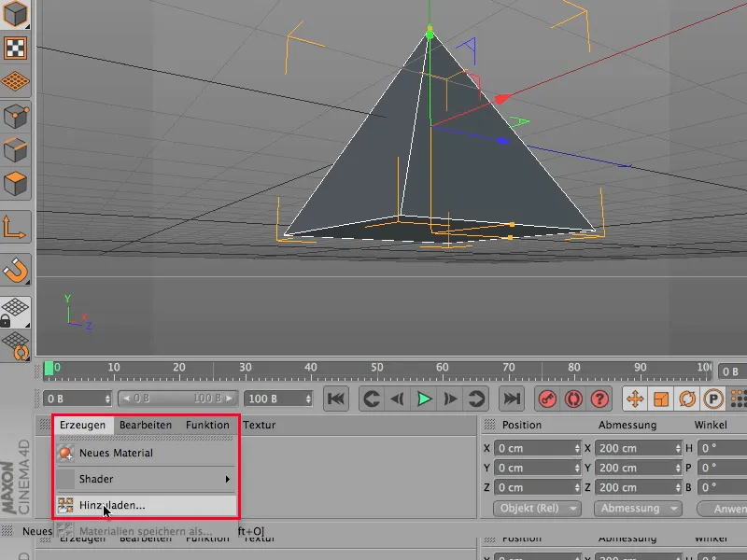Click the Anwenden button
This screenshot has width=747, height=560.
pyautogui.click(x=722, y=509)
